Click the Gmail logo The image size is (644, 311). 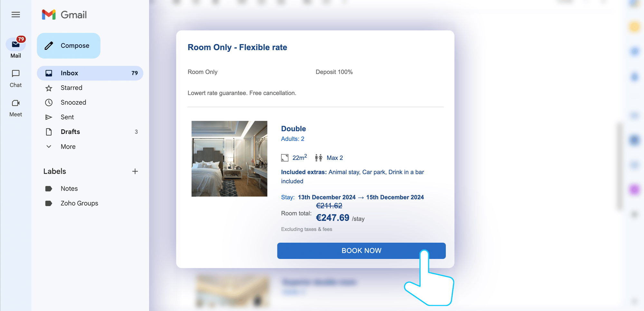64,15
